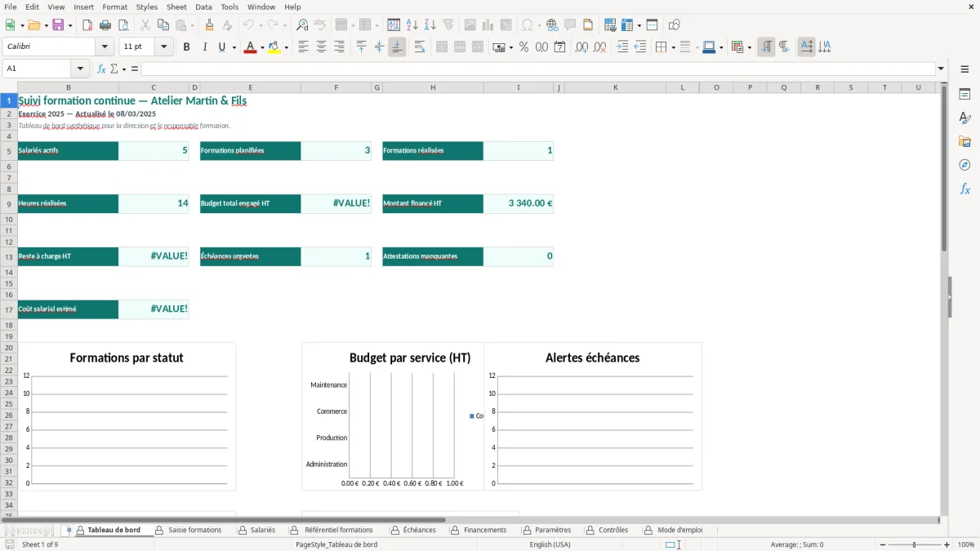Expand the formula bar
The image size is (980, 551).
(941, 69)
